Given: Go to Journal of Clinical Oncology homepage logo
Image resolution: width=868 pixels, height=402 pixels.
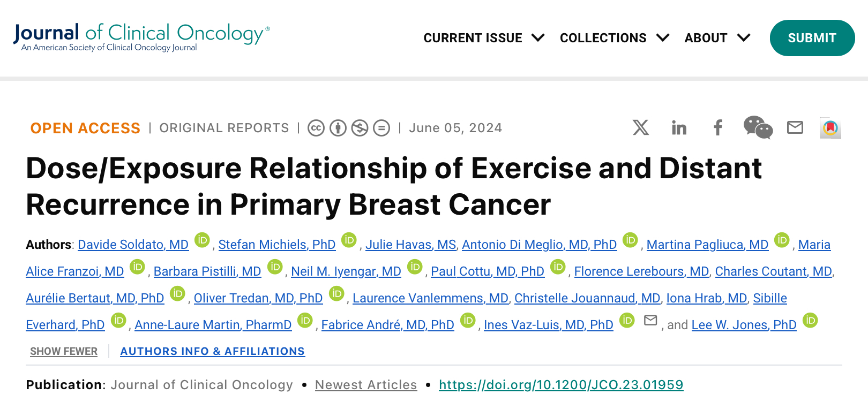Looking at the screenshot, I should (141, 37).
